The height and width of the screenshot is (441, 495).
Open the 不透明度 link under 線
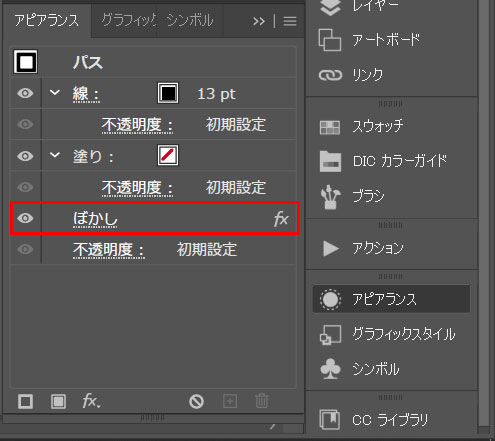tap(137, 125)
